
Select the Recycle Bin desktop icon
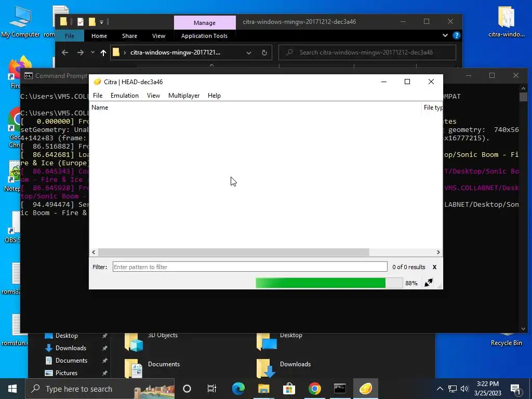click(506, 339)
